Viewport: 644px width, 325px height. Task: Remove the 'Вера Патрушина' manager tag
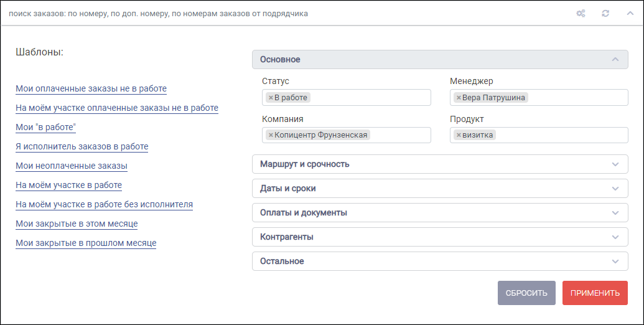(x=459, y=98)
